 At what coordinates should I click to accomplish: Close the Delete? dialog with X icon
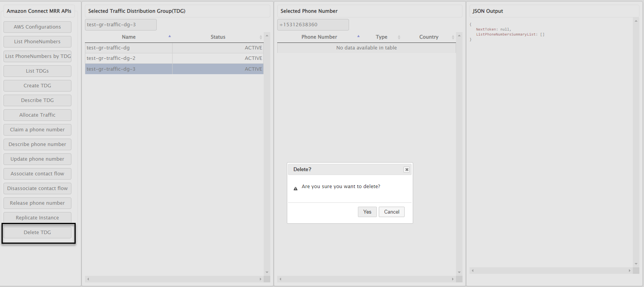pyautogui.click(x=407, y=170)
